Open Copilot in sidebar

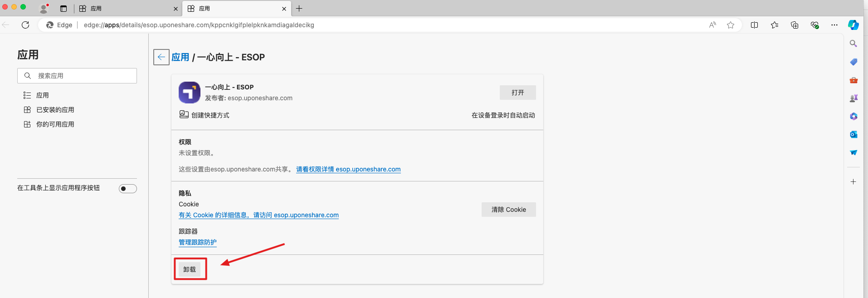pos(853,25)
